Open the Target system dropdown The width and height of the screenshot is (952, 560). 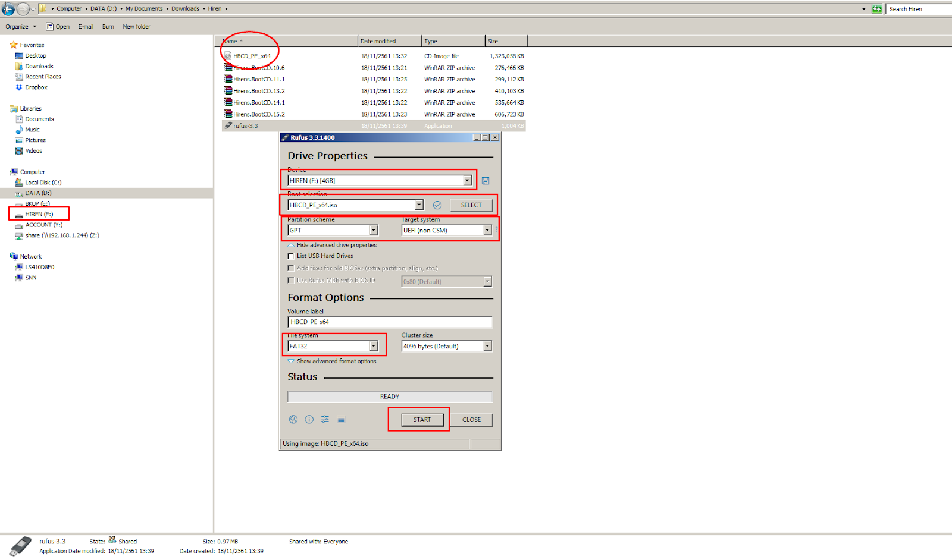pyautogui.click(x=447, y=231)
